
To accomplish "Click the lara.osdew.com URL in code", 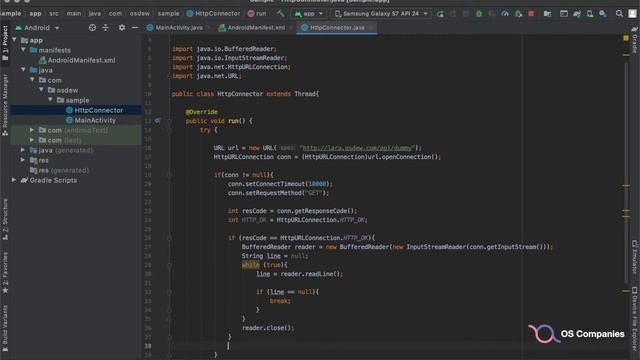I will [358, 148].
